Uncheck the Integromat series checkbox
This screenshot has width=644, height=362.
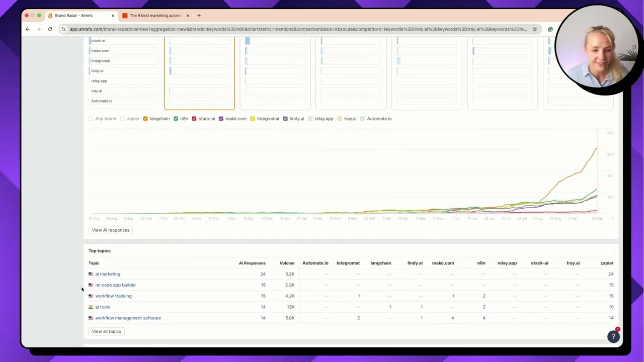pyautogui.click(x=252, y=119)
